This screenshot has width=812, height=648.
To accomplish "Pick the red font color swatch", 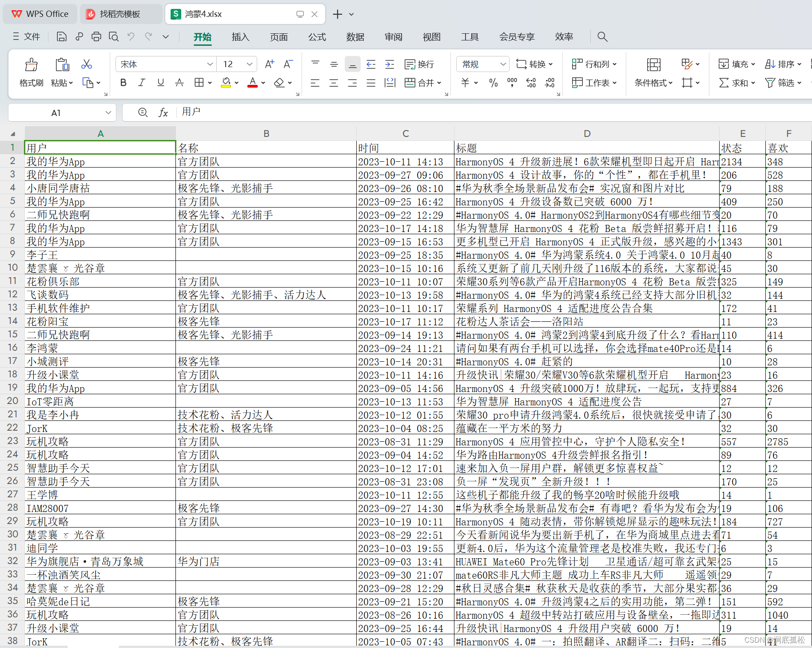I will point(252,86).
